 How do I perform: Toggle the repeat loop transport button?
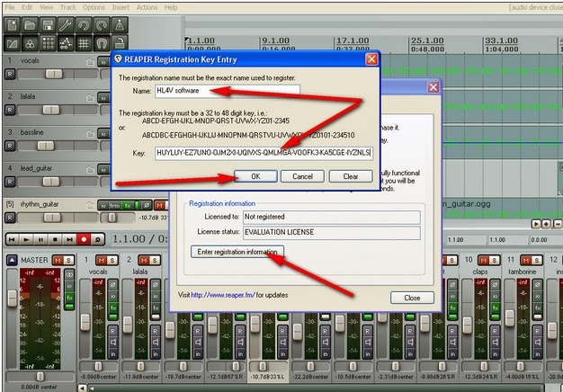coord(98,239)
